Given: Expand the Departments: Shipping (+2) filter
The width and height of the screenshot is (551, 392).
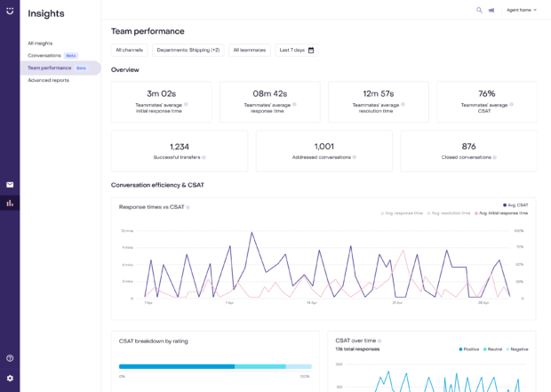Looking at the screenshot, I should coord(188,50).
